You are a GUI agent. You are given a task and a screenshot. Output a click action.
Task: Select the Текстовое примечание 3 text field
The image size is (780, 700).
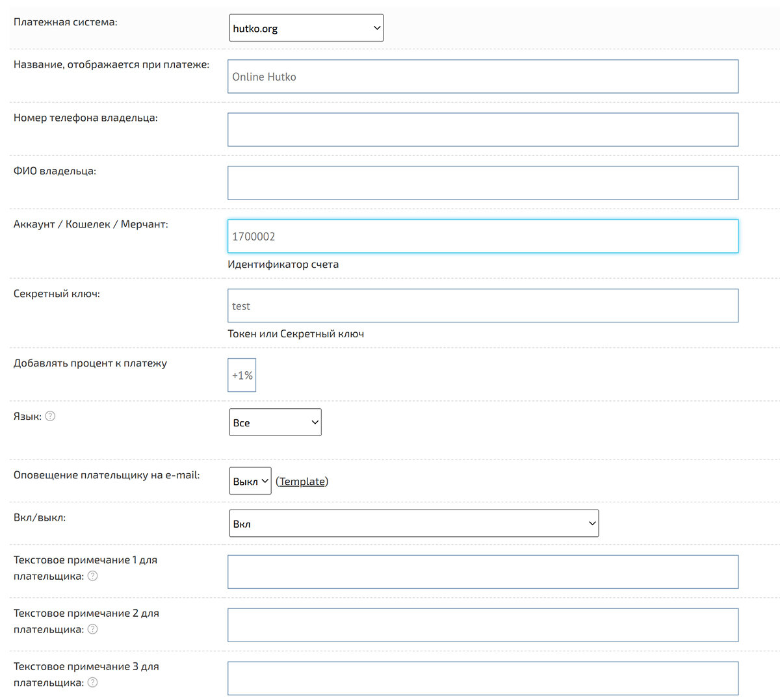click(482, 679)
